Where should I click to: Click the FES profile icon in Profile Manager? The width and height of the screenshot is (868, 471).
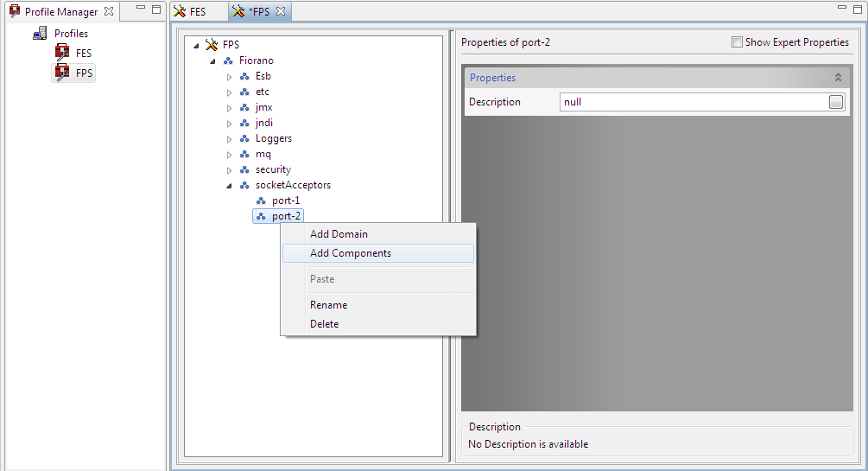[x=62, y=53]
